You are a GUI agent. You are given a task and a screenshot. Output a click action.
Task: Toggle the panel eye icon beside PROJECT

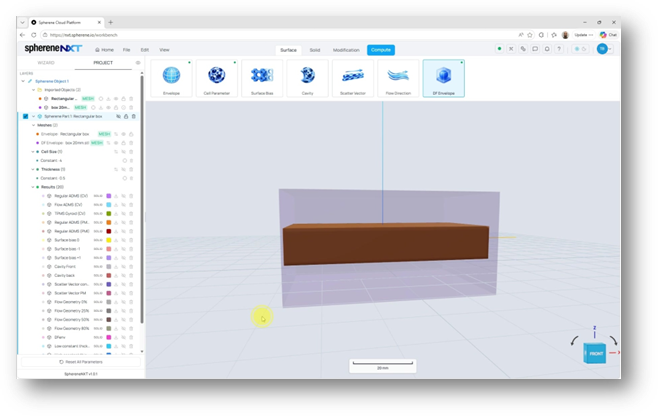pyautogui.click(x=138, y=63)
